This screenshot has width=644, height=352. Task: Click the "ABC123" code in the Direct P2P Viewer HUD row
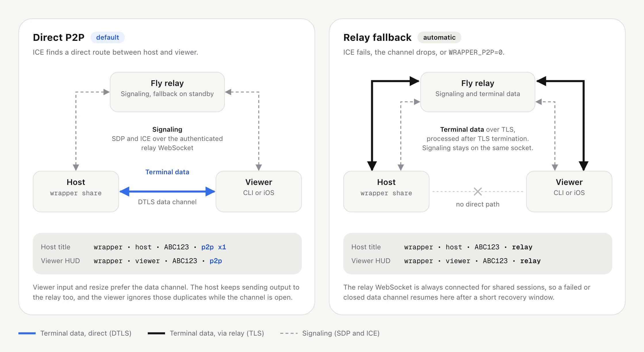[x=185, y=261]
